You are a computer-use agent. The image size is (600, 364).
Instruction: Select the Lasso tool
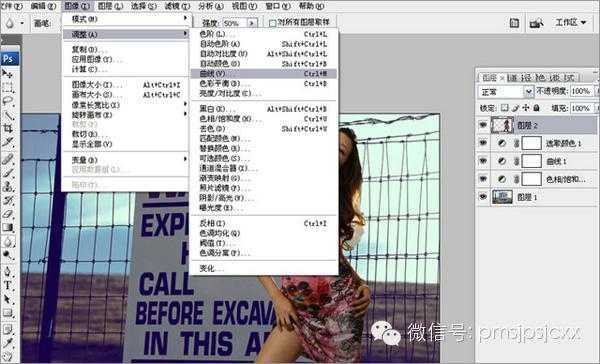[8, 101]
